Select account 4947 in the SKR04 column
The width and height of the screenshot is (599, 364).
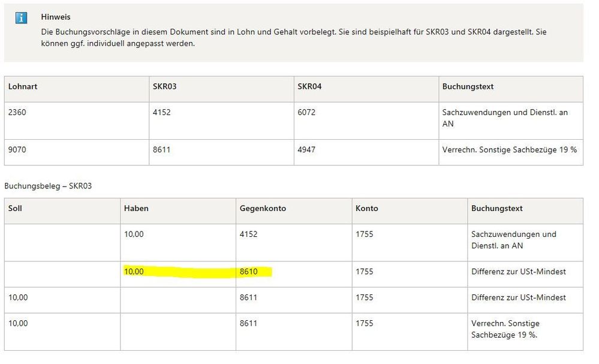[x=306, y=149]
